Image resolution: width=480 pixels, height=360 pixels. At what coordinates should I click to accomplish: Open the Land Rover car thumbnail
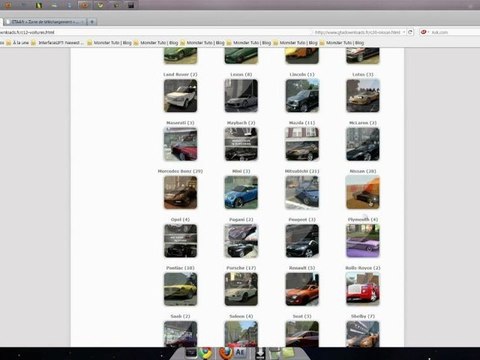pyautogui.click(x=180, y=96)
